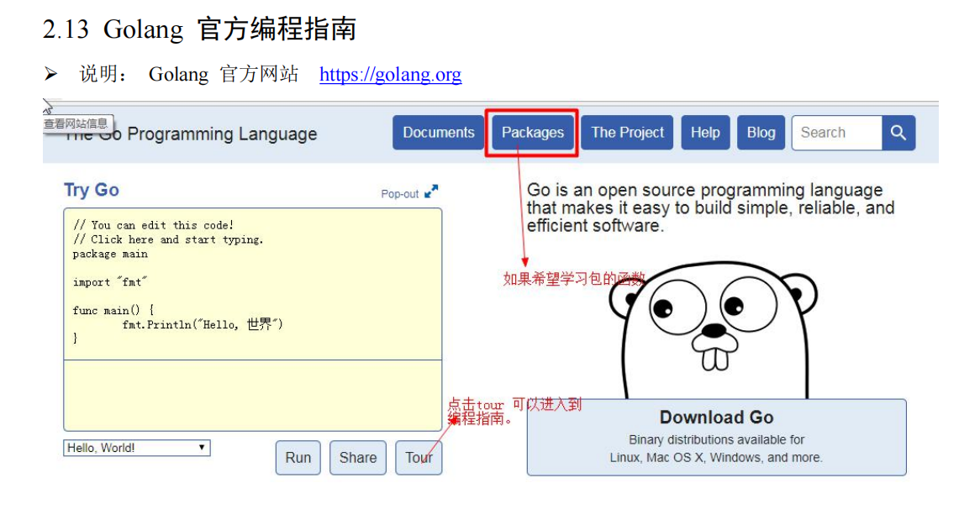
Task: Click the '2.13 Golang 官方编程指南' heading
Action: (199, 29)
